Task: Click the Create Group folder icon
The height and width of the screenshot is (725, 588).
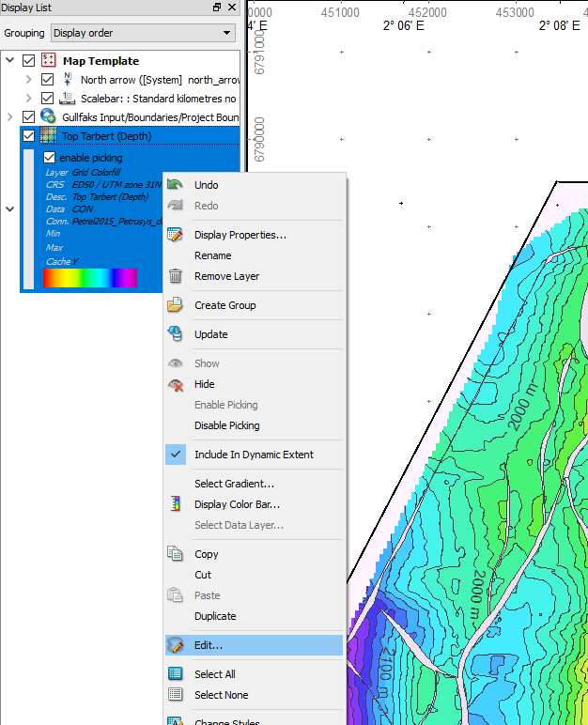Action: coord(175,305)
